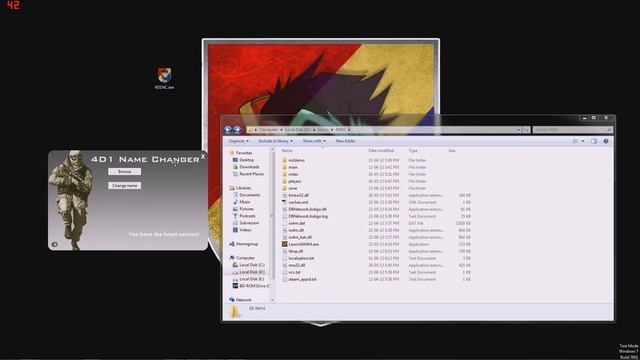Image resolution: width=640 pixels, height=360 pixels.
Task: Click the Change name button
Action: (x=124, y=185)
